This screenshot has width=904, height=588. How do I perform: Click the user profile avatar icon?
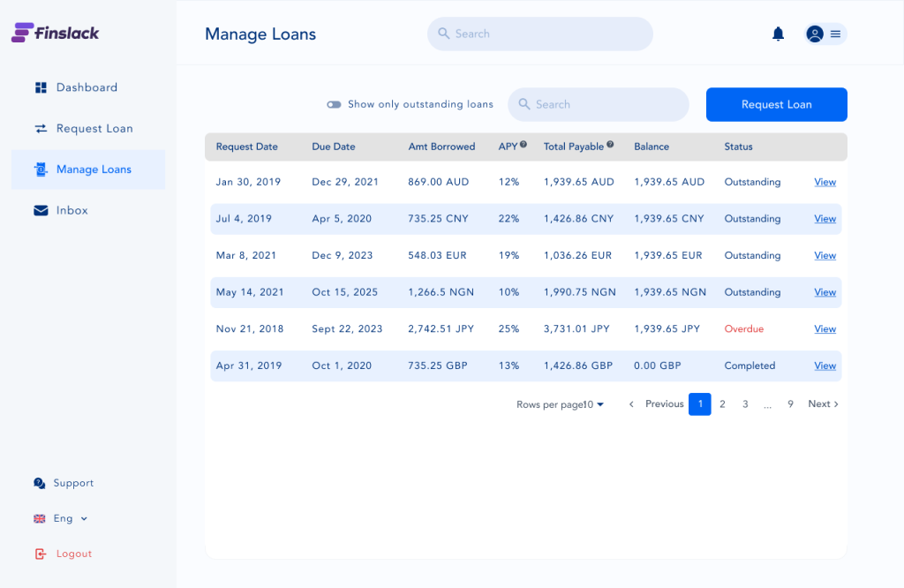814,34
